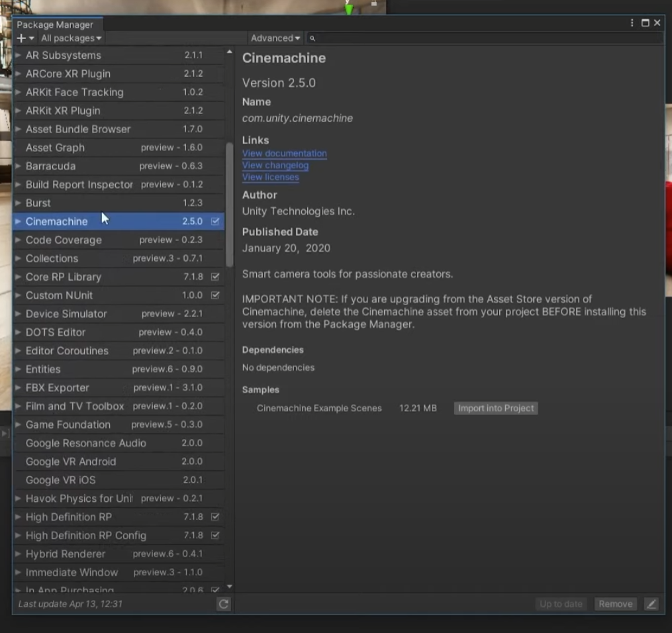The height and width of the screenshot is (633, 672).
Task: Open View changelog link
Action: pyautogui.click(x=275, y=165)
